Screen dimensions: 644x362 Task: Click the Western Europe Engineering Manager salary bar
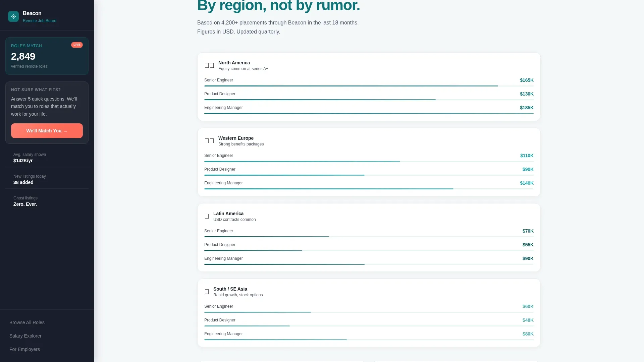click(369, 189)
